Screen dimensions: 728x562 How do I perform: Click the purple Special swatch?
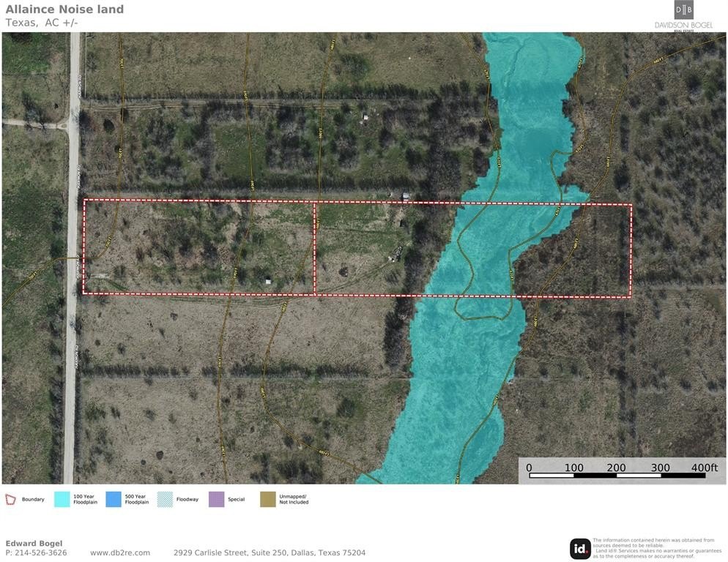216,499
